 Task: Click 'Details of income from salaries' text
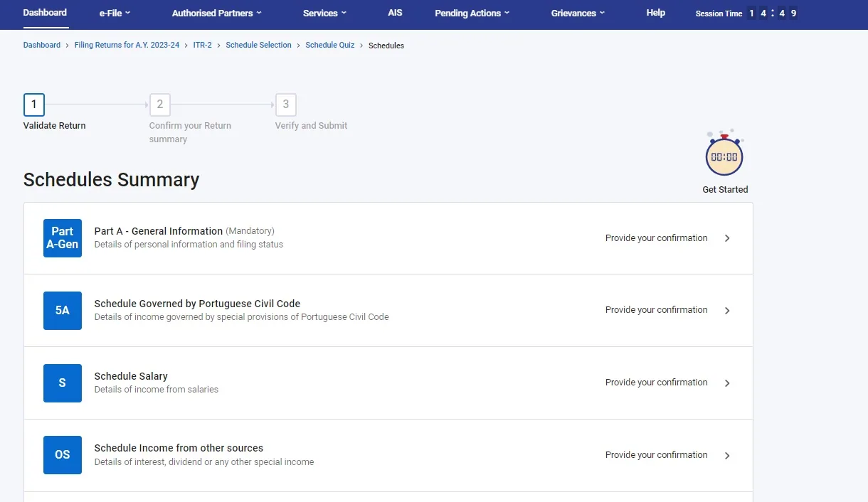click(157, 390)
